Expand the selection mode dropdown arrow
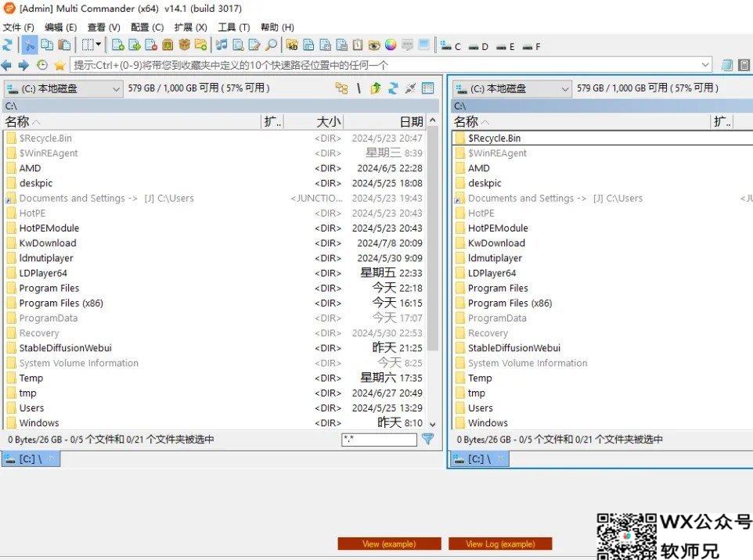This screenshot has width=753, height=560. click(x=99, y=45)
